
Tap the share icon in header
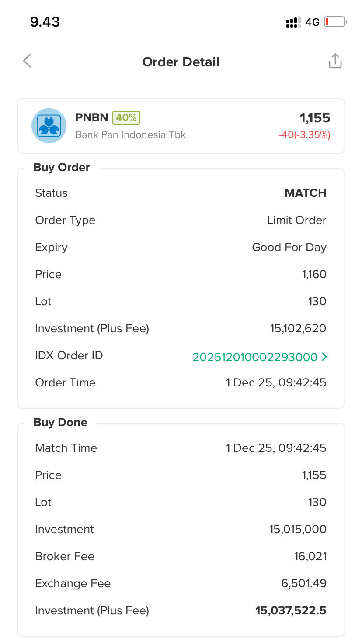coord(335,61)
